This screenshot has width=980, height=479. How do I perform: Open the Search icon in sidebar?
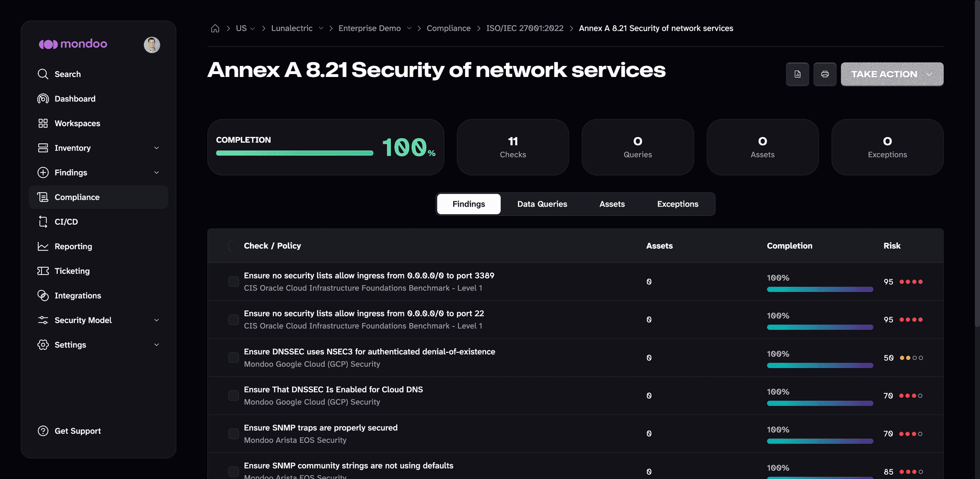[x=43, y=74]
